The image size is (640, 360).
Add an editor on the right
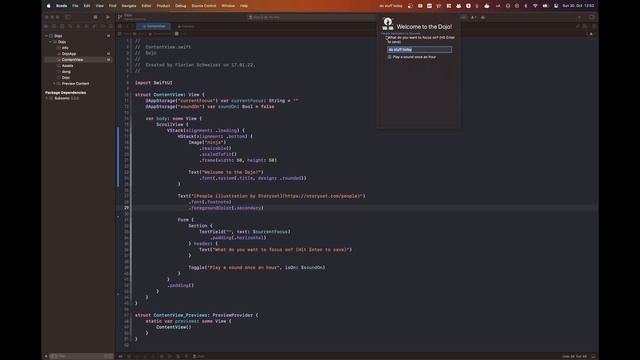[593, 26]
